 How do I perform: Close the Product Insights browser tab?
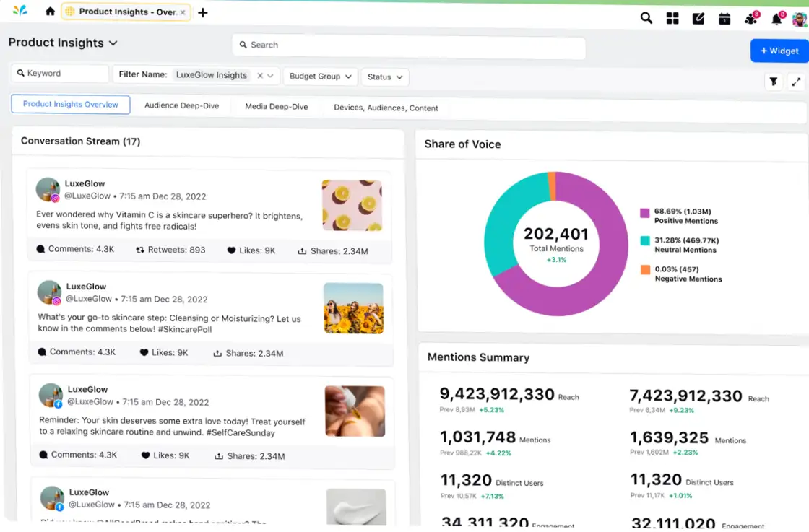[x=183, y=12]
